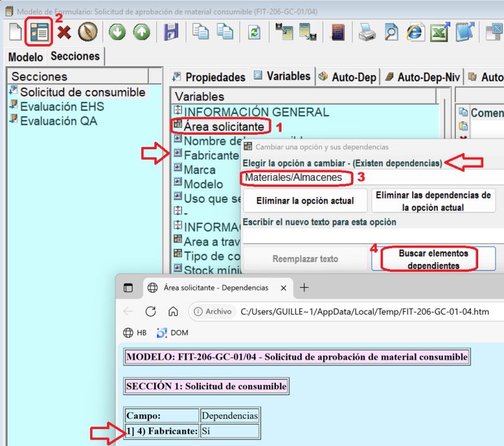The height and width of the screenshot is (446, 504).
Task: Click the green down arrow toolbar icon
Action: 116,33
